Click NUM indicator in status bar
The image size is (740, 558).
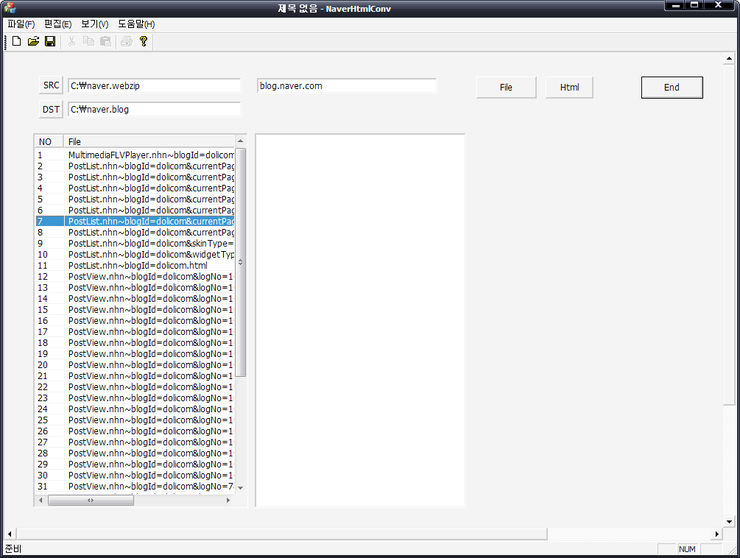pos(687,549)
